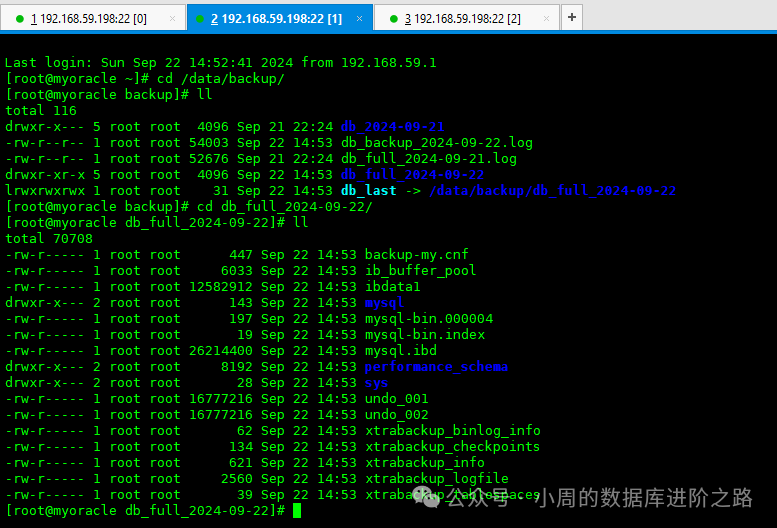The height and width of the screenshot is (528, 777).
Task: Click green status dot of tab [0]
Action: pos(20,19)
